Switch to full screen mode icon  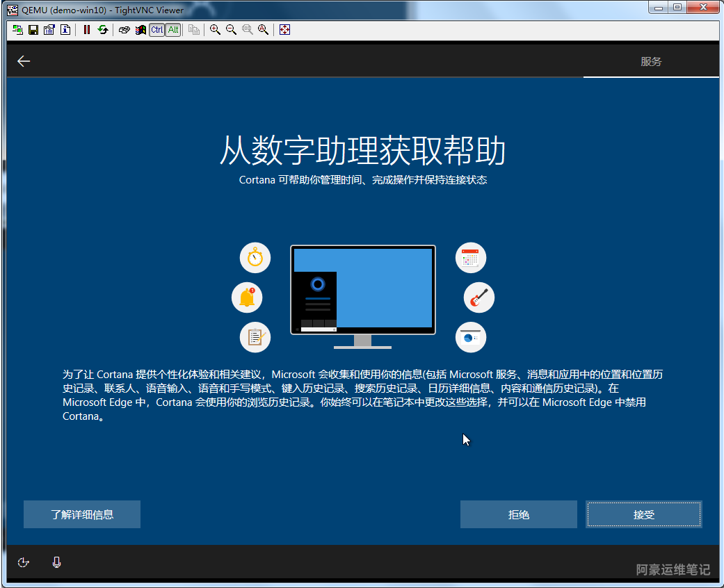pyautogui.click(x=285, y=30)
